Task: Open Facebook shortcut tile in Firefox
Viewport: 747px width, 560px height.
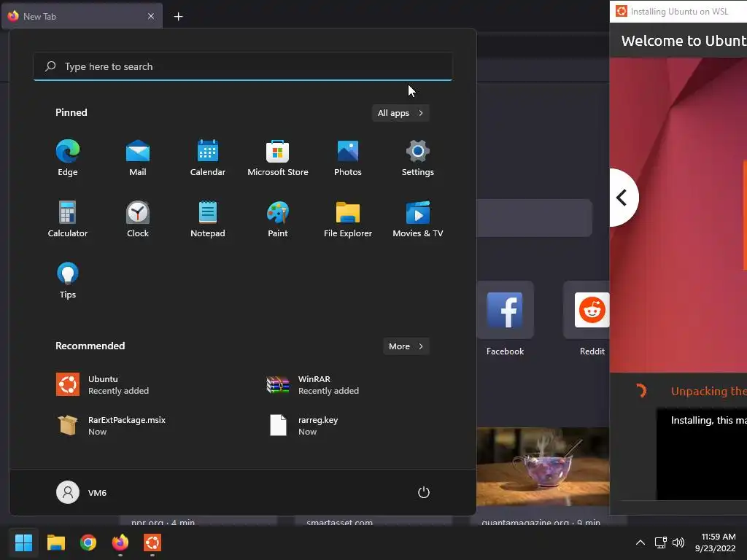Action: pos(505,319)
